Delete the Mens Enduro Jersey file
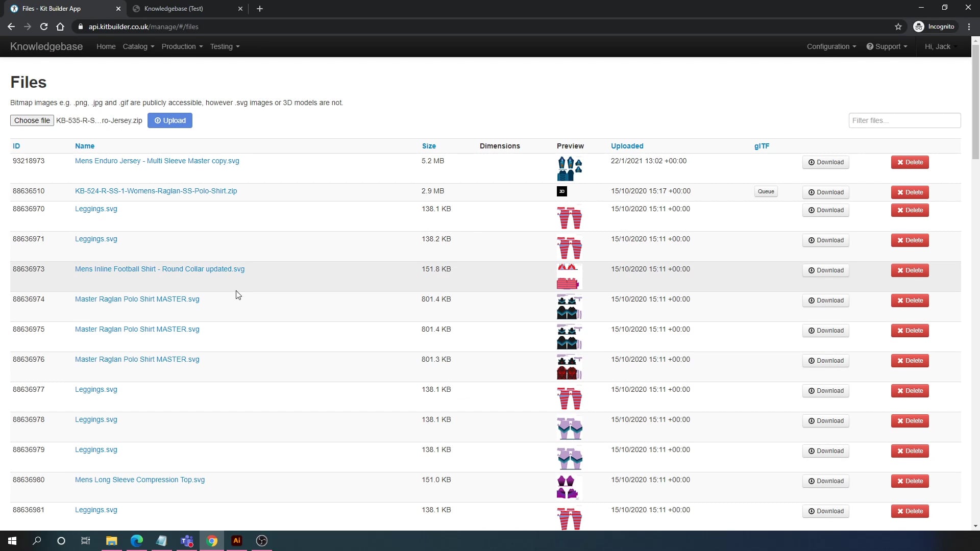980x551 pixels. click(x=910, y=162)
